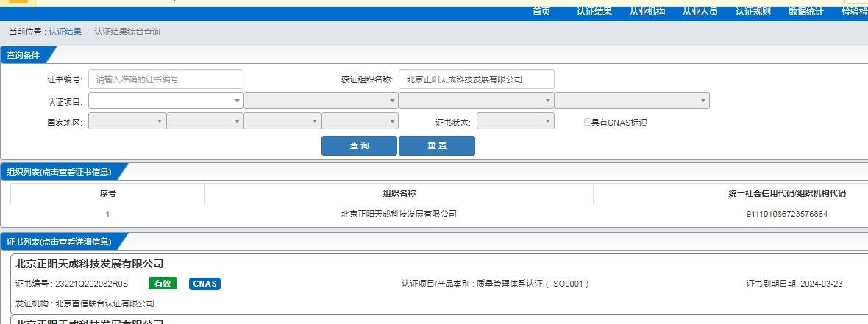Expand the 证书状态 dropdown
This screenshot has width=868, height=324.
(516, 121)
